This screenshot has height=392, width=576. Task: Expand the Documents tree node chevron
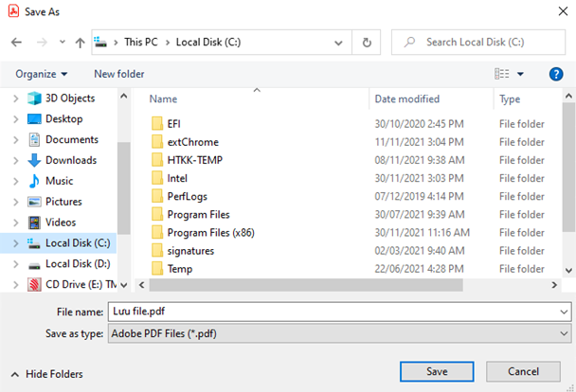pos(14,140)
